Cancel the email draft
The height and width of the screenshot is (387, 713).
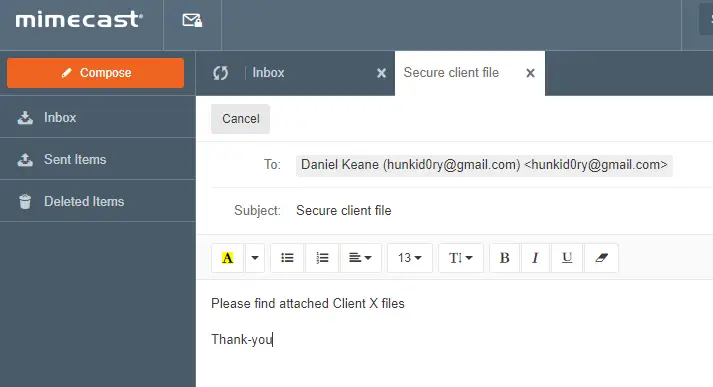[x=241, y=119]
